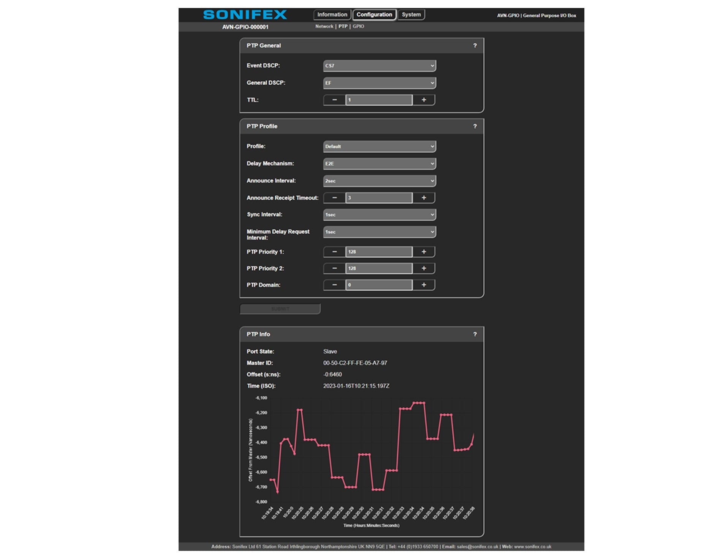
Task: Increase PTP Priority 2 value
Action: coord(424,268)
